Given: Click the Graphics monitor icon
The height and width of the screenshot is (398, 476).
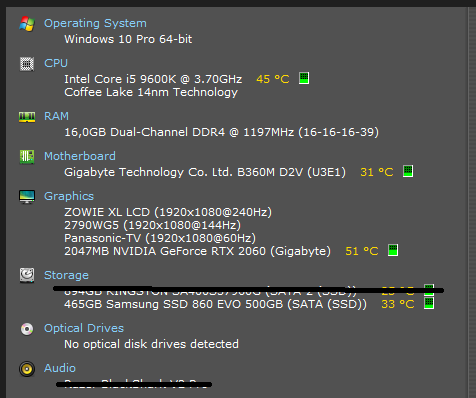Looking at the screenshot, I should click(27, 197).
